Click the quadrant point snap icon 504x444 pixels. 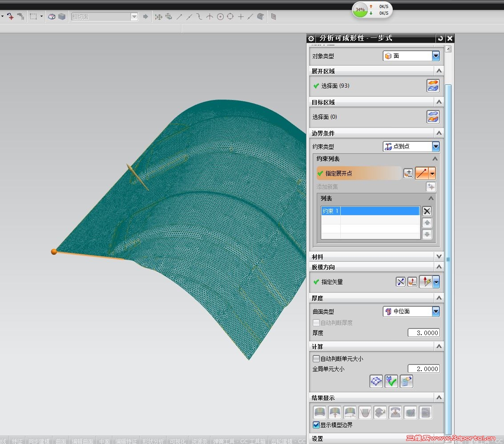[230, 16]
